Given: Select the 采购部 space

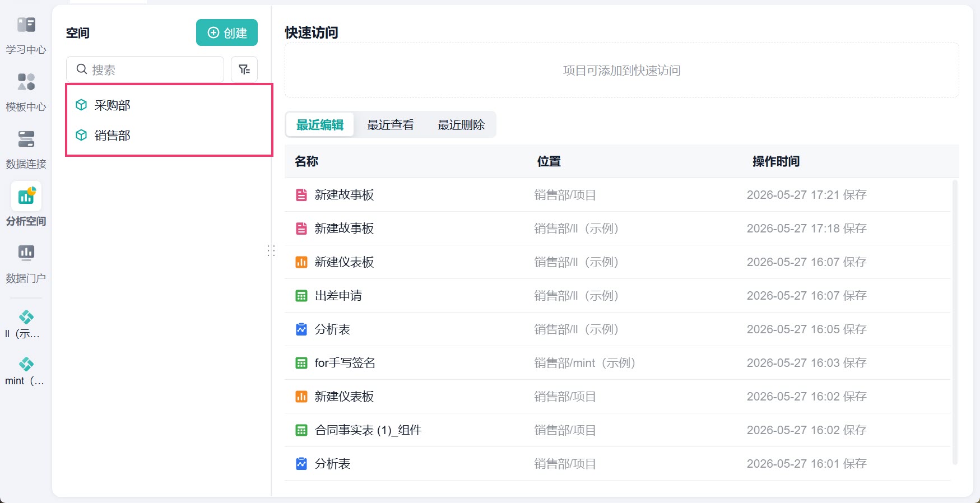Looking at the screenshot, I should [x=169, y=105].
